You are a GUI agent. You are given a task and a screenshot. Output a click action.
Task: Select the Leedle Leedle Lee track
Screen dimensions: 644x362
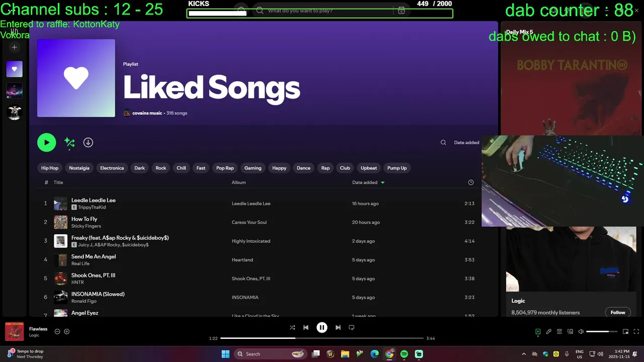[x=94, y=200]
